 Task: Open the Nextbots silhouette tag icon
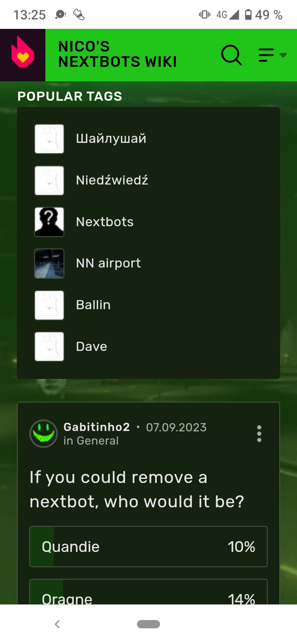point(49,222)
